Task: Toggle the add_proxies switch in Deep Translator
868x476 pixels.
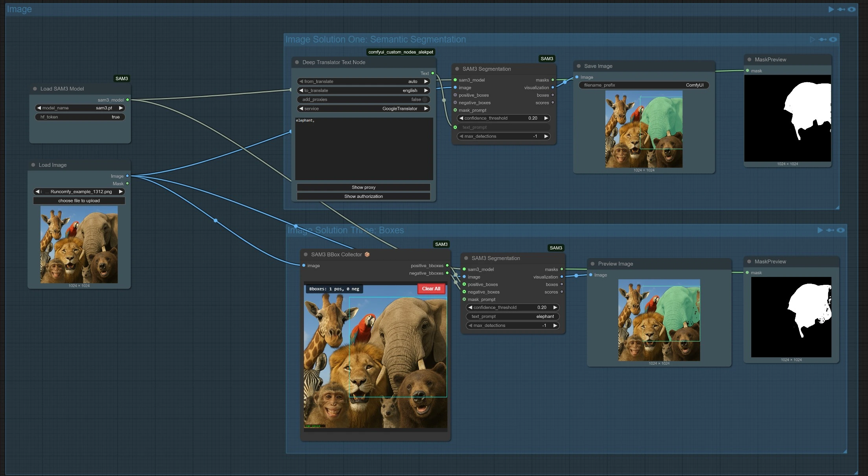Action: pos(424,100)
